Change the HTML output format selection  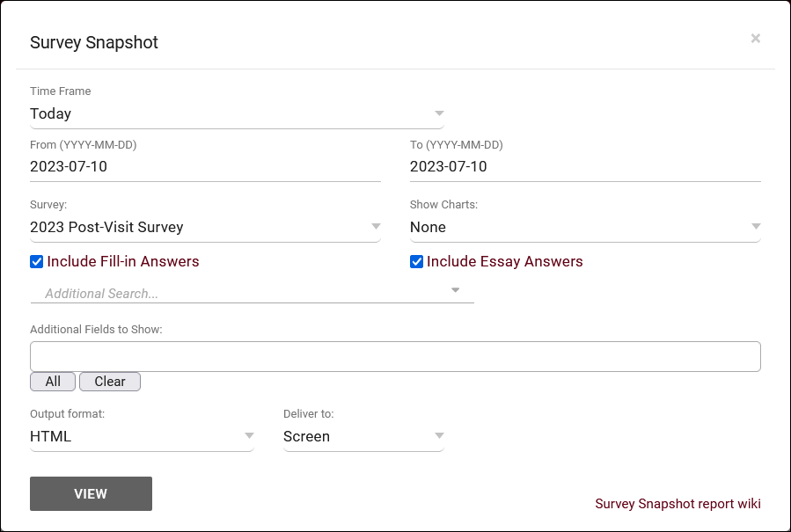(134, 436)
